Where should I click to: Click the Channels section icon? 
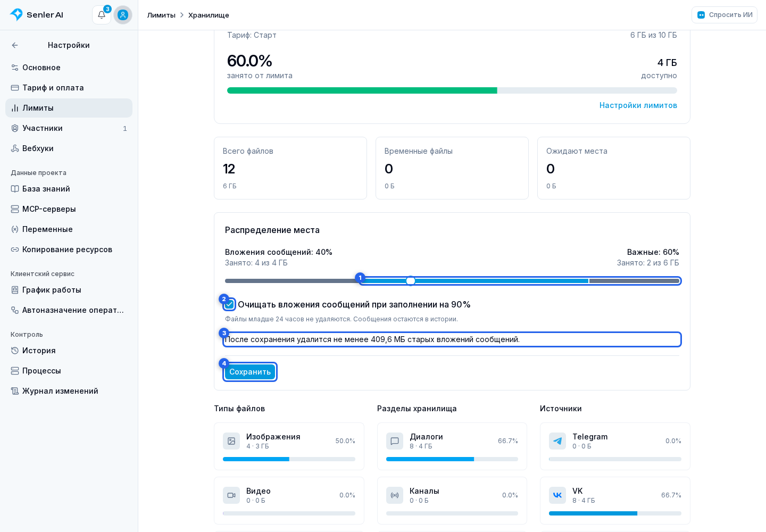click(x=395, y=495)
